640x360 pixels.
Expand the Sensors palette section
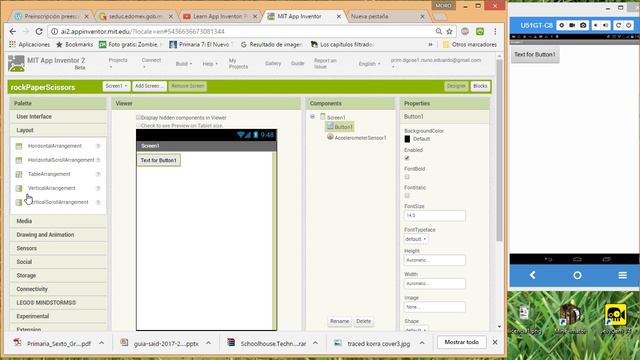58,248
